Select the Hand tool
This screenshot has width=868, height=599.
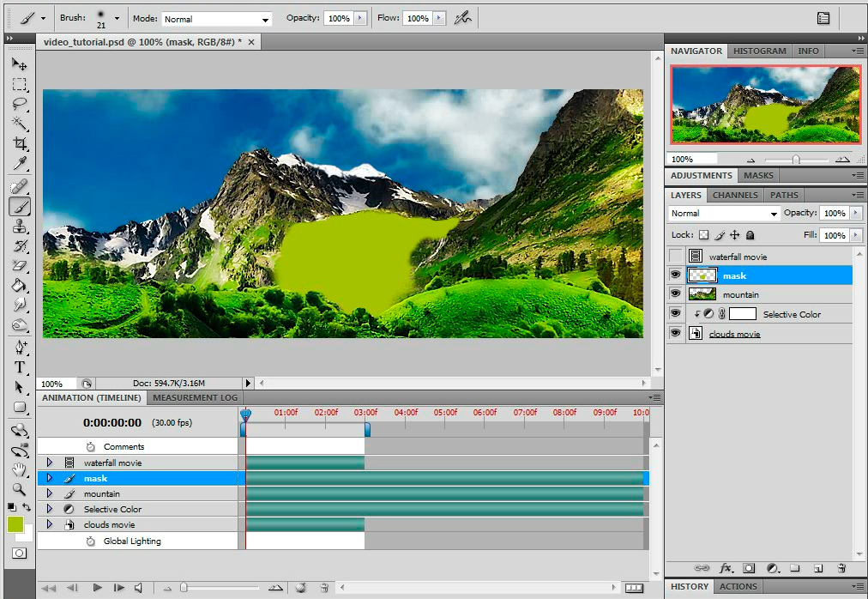point(20,469)
